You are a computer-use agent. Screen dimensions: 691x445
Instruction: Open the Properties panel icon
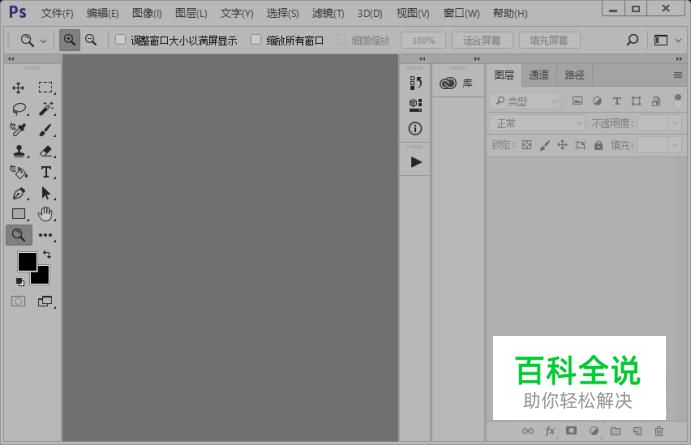tap(415, 105)
